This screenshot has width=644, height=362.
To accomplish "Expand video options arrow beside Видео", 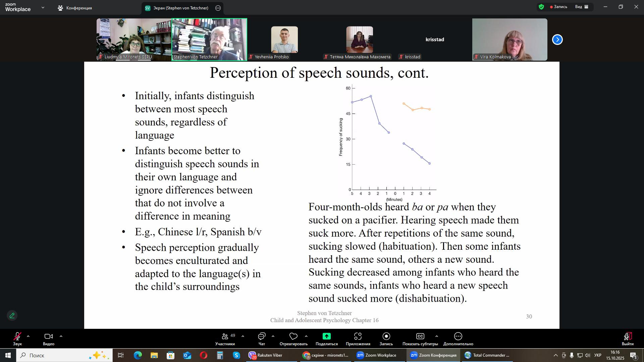I will [61, 336].
